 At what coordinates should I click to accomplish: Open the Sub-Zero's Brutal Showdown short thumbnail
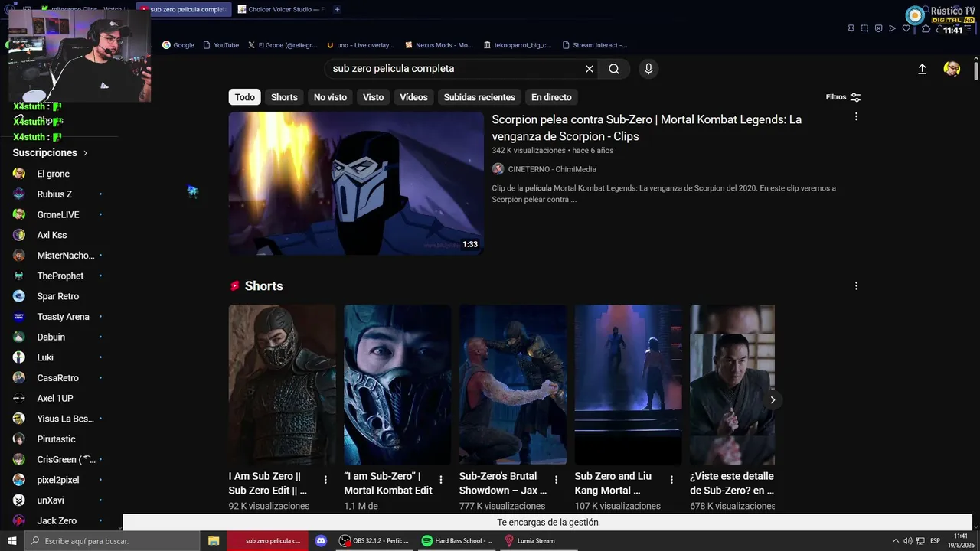513,385
